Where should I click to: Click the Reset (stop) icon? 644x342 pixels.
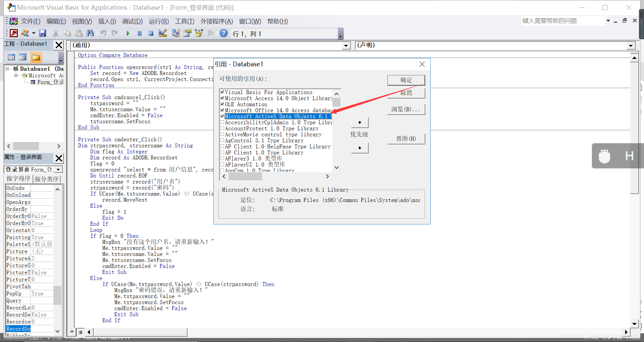pos(151,33)
